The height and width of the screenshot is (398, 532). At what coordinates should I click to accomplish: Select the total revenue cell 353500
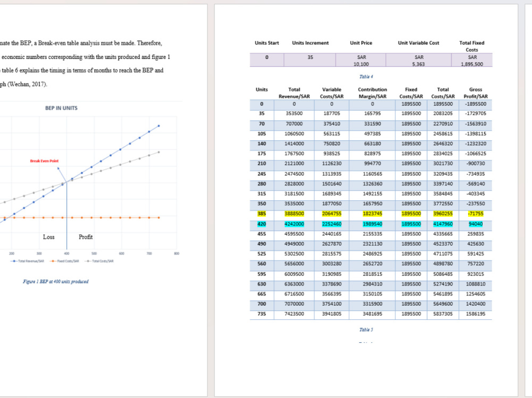294,114
